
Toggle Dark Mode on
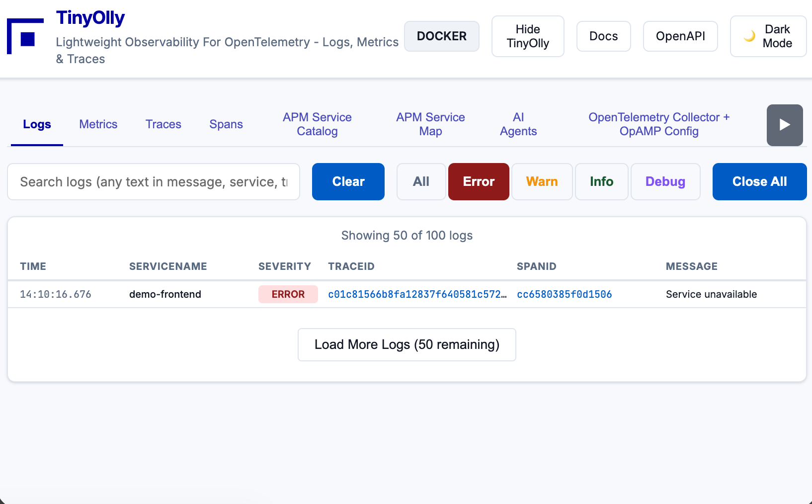[768, 36]
